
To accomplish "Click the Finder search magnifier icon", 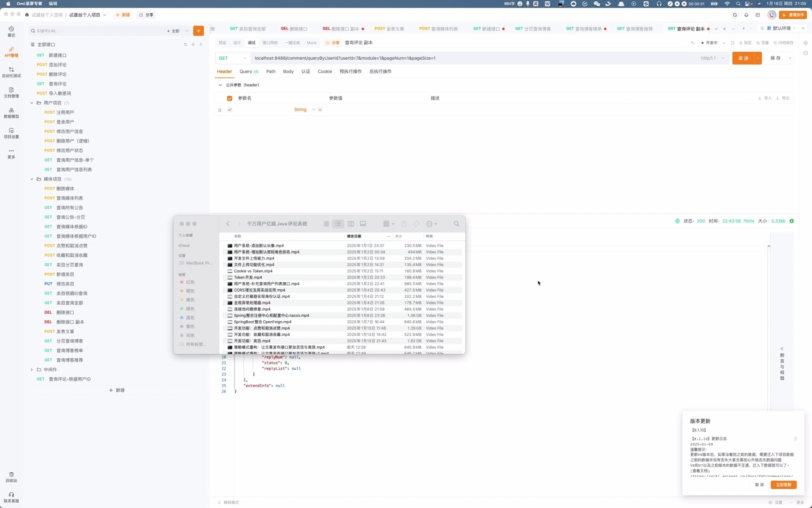I will click(x=456, y=224).
